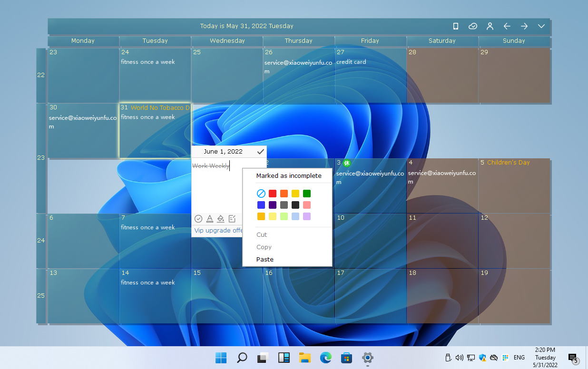This screenshot has height=369, width=588.
Task: Select the no-color option in the palette
Action: [x=261, y=194]
